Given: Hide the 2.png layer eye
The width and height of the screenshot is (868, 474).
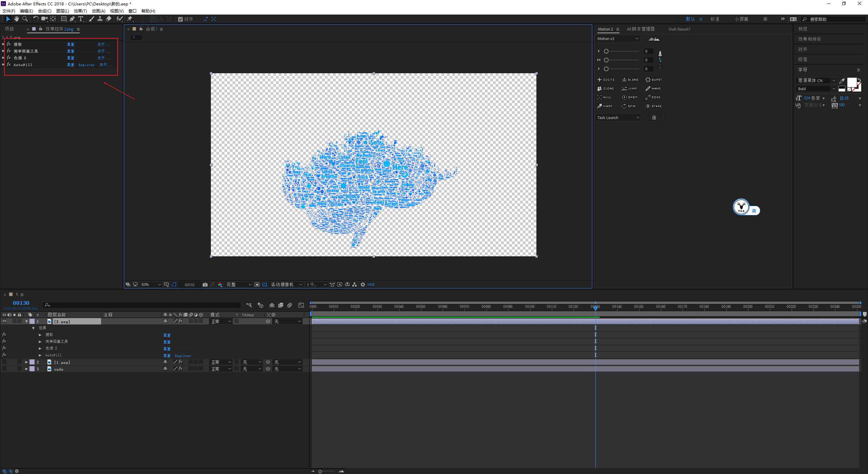Looking at the screenshot, I should point(4,321).
